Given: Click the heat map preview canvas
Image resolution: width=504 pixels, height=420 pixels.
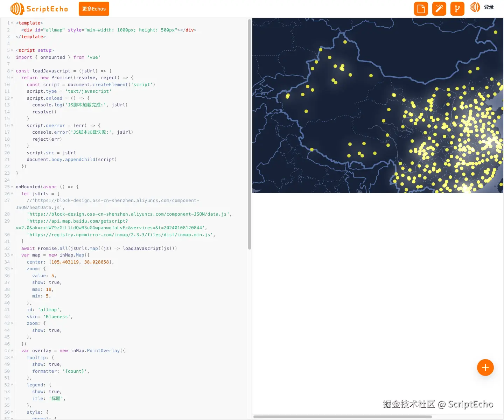Looking at the screenshot, I should 378,106.
